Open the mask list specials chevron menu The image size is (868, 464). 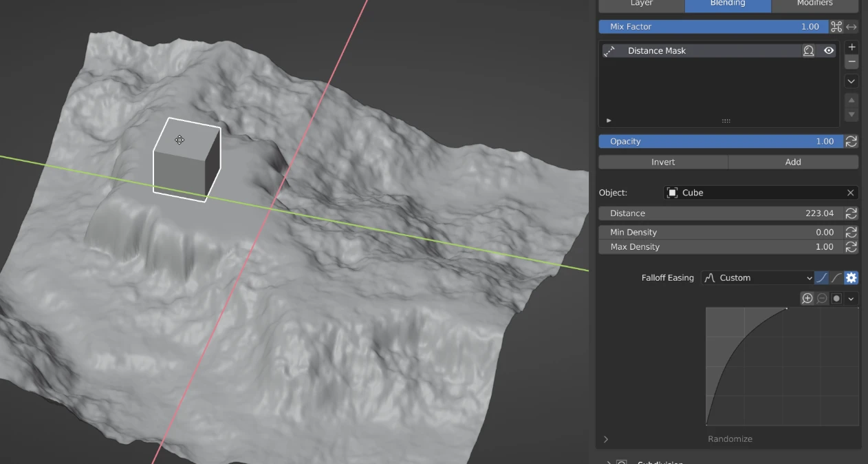(x=851, y=81)
